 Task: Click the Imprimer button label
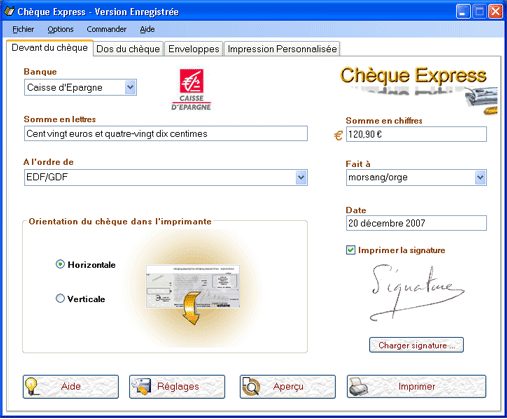(x=417, y=387)
